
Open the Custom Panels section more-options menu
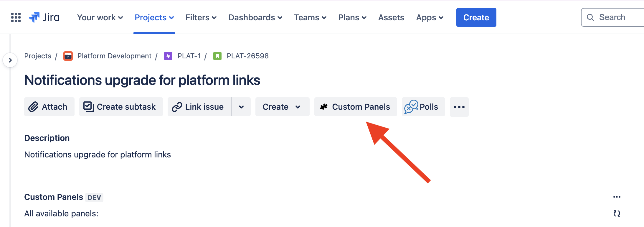click(617, 197)
